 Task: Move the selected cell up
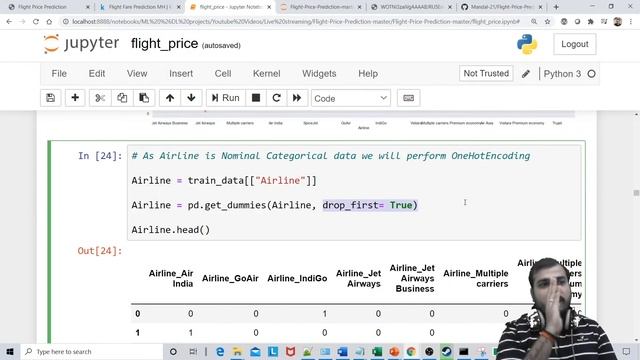[170, 98]
